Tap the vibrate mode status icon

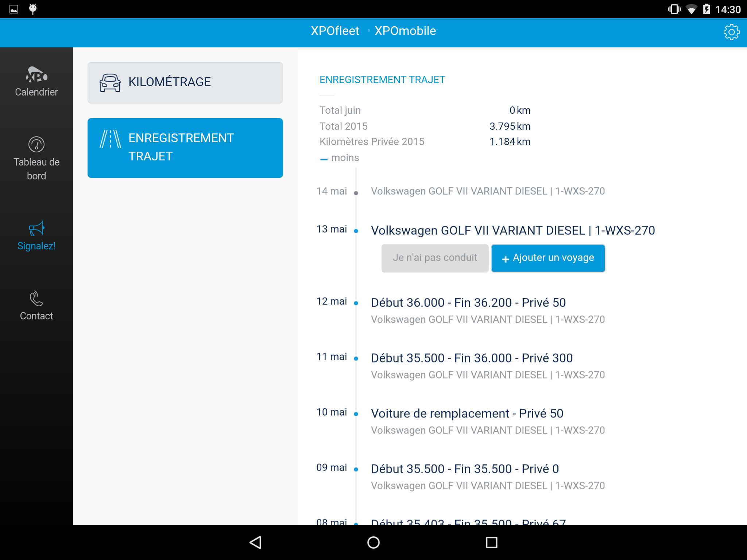click(674, 9)
